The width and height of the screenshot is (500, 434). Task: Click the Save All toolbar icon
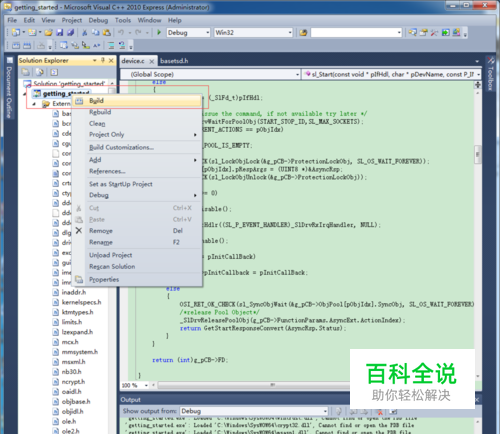pos(70,32)
